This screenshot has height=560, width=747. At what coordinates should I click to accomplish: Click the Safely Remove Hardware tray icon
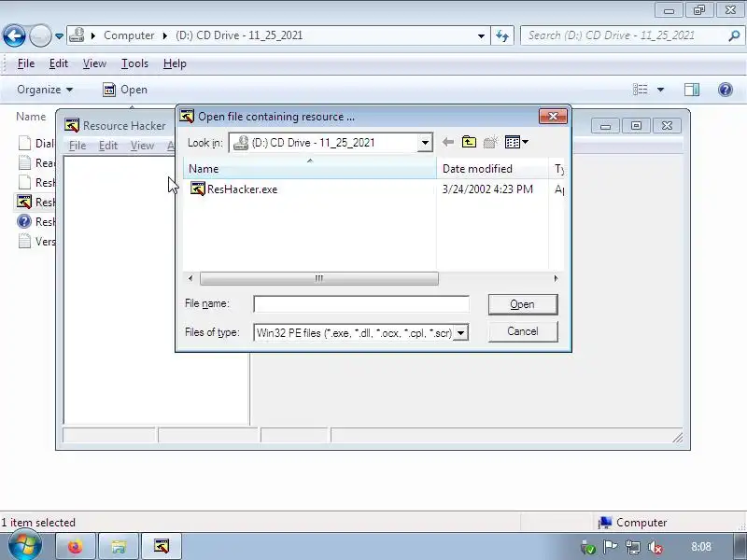pos(588,547)
